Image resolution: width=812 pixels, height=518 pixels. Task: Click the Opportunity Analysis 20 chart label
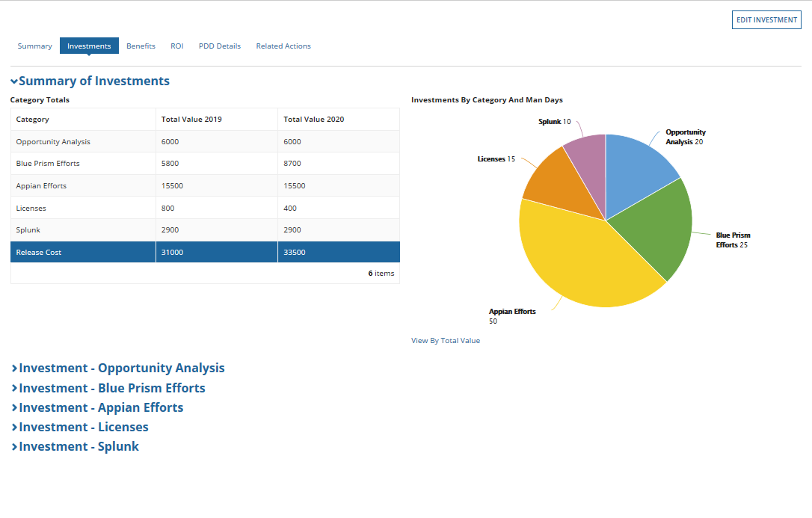coord(686,137)
